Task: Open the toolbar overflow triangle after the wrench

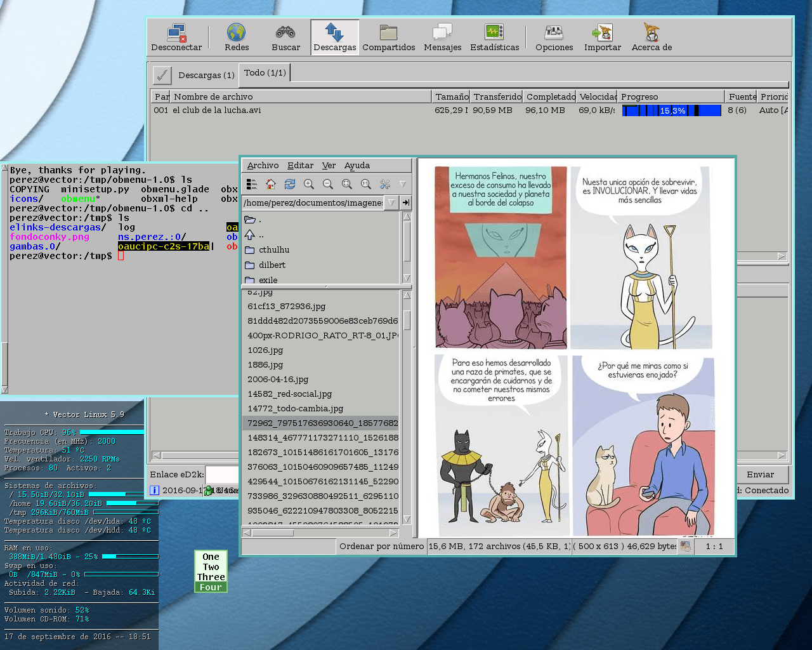Action: [402, 184]
